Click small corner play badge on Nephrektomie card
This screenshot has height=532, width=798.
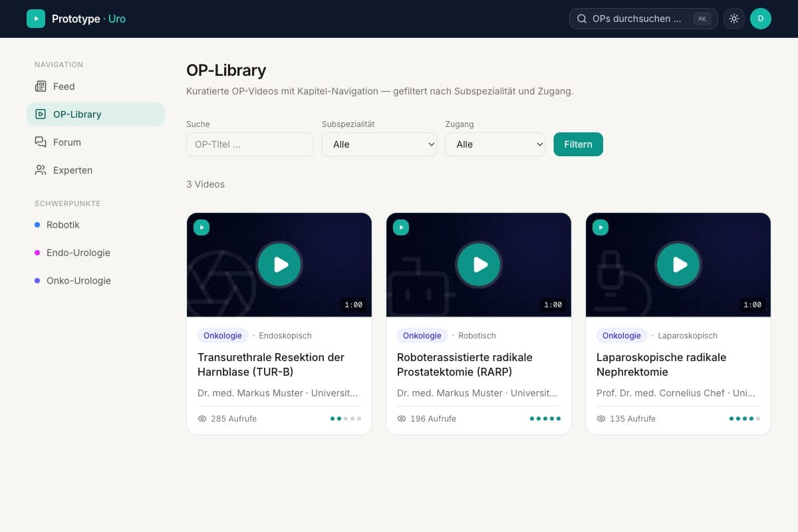(x=600, y=227)
